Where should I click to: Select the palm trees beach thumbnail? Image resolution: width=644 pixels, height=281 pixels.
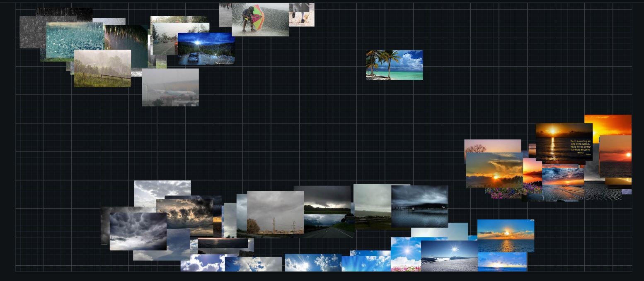[x=394, y=65]
